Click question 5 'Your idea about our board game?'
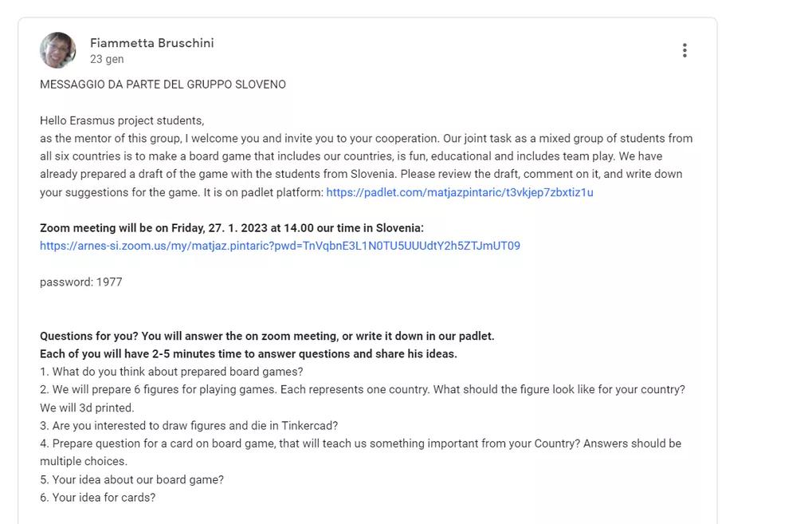This screenshot has width=812, height=524. coord(131,479)
